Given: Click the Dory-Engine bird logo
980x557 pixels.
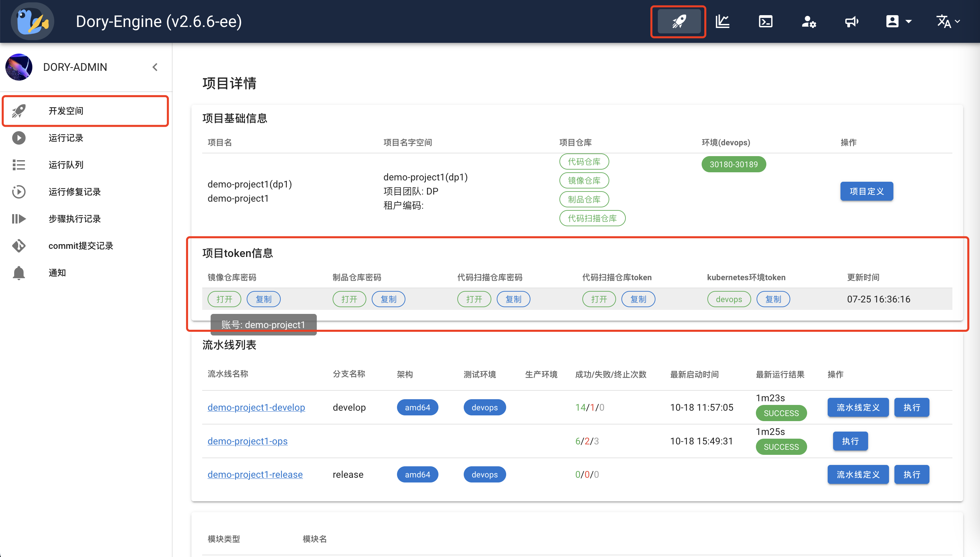Looking at the screenshot, I should tap(32, 22).
